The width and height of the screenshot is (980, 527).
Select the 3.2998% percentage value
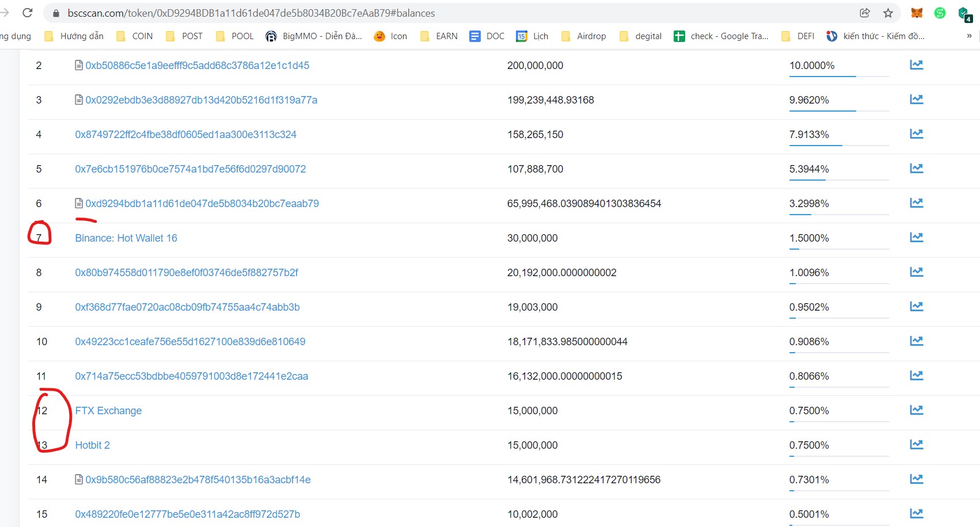809,204
